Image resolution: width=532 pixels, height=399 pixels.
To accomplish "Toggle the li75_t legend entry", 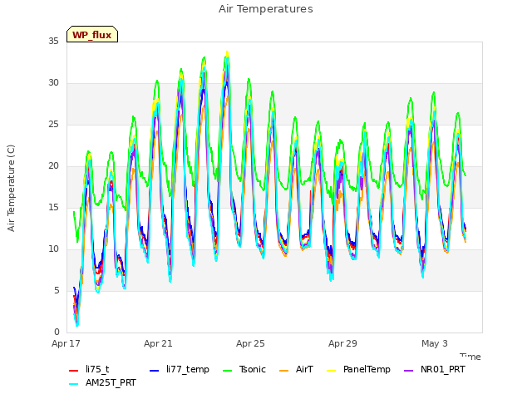I will [89, 369].
